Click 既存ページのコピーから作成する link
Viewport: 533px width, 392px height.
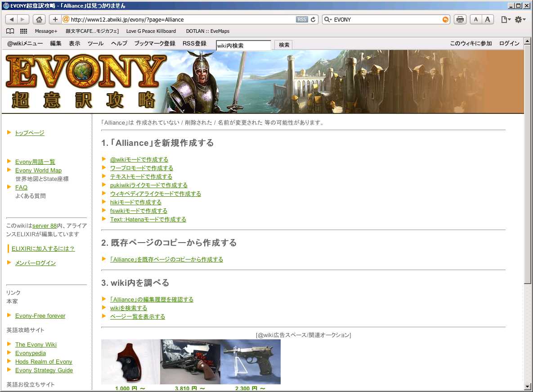(166, 259)
